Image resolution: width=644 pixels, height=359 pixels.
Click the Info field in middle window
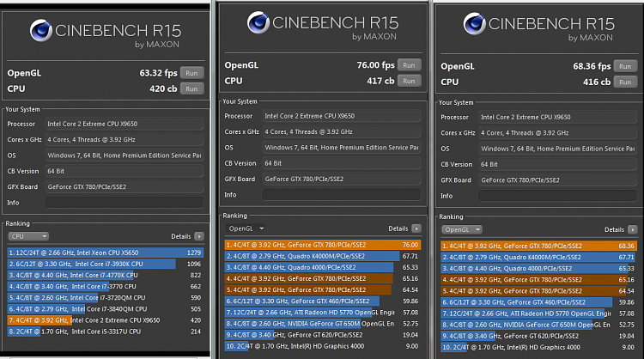point(342,195)
